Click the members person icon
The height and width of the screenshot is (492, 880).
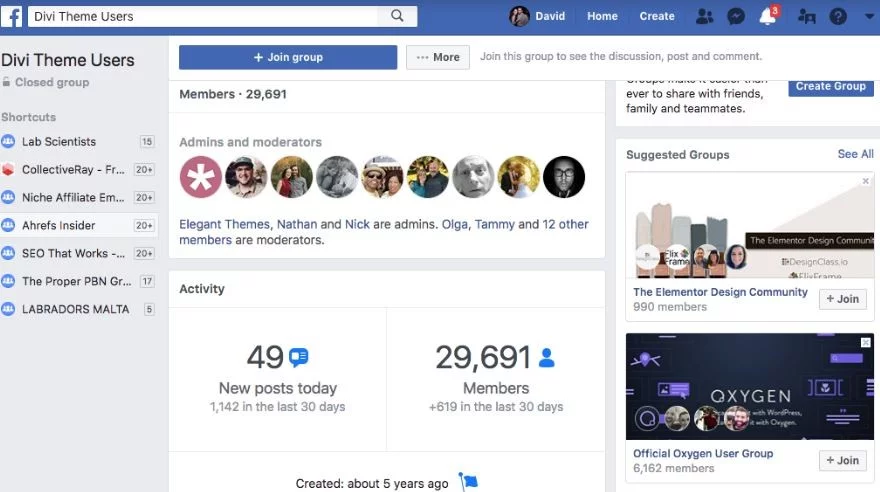coord(546,357)
